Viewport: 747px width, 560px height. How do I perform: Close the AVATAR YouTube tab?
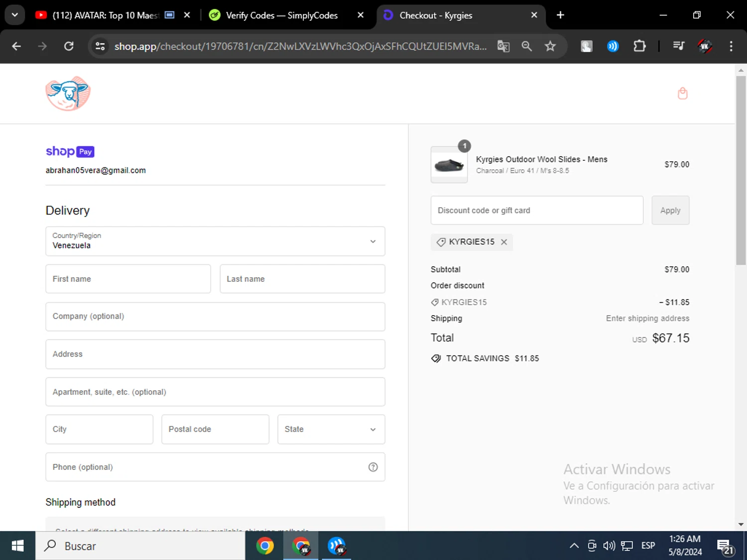pyautogui.click(x=187, y=15)
